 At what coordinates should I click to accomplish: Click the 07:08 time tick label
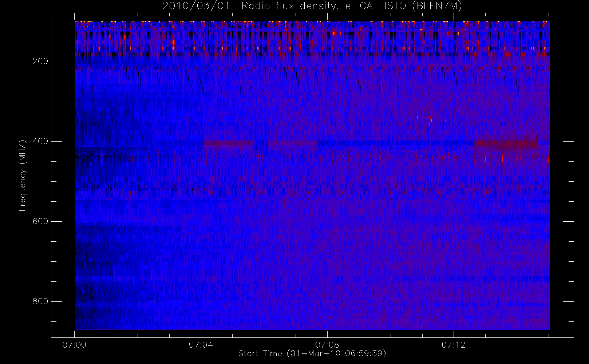(327, 345)
